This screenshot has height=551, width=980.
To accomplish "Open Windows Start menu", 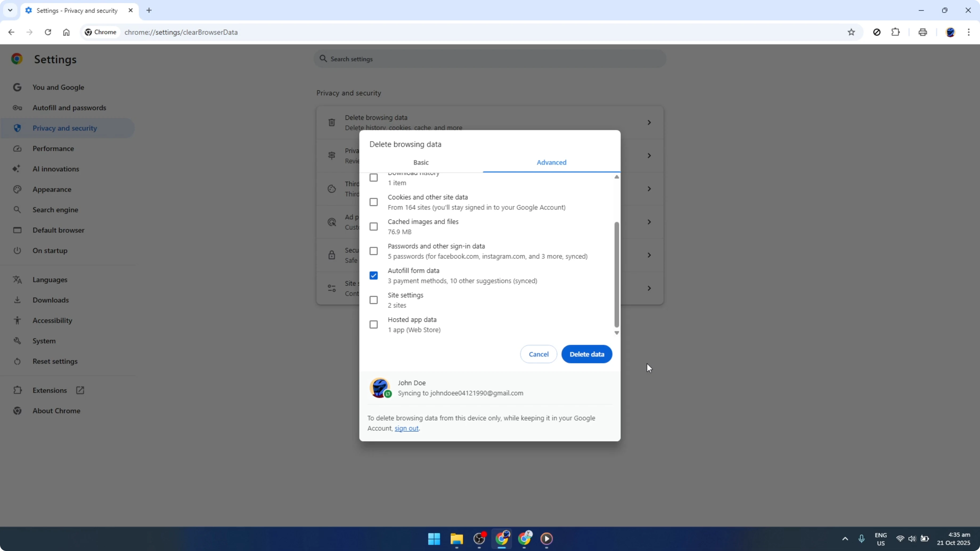I will tap(434, 539).
